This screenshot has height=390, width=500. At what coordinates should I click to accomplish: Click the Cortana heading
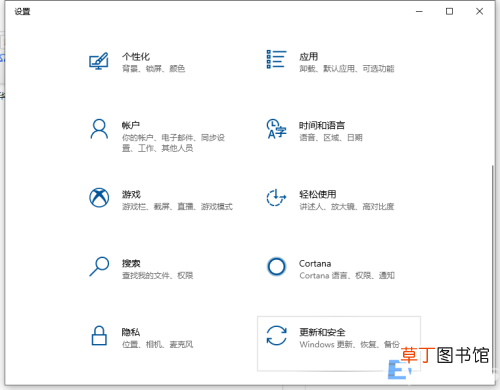pos(315,264)
